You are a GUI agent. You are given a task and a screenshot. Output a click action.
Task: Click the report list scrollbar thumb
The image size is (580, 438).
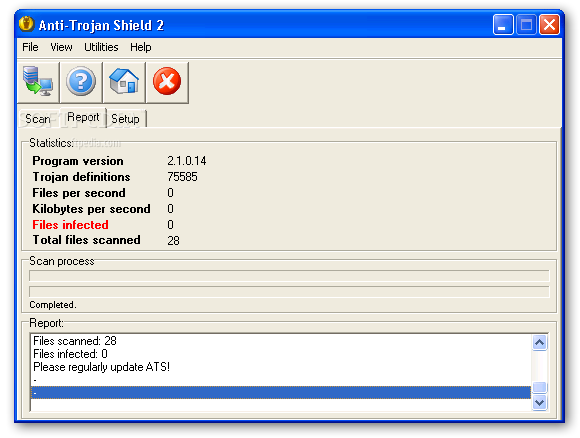tap(539, 387)
